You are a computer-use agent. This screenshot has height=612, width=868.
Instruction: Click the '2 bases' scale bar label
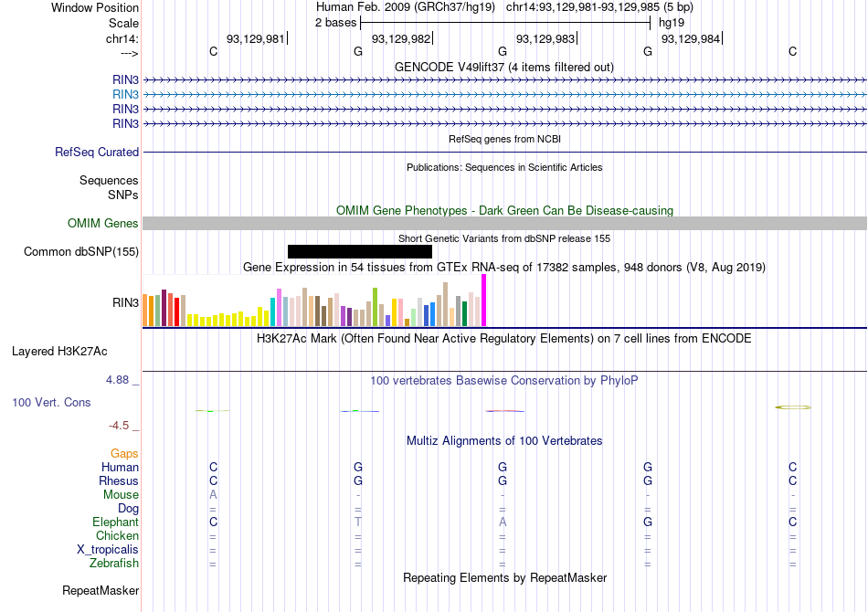pyautogui.click(x=336, y=23)
